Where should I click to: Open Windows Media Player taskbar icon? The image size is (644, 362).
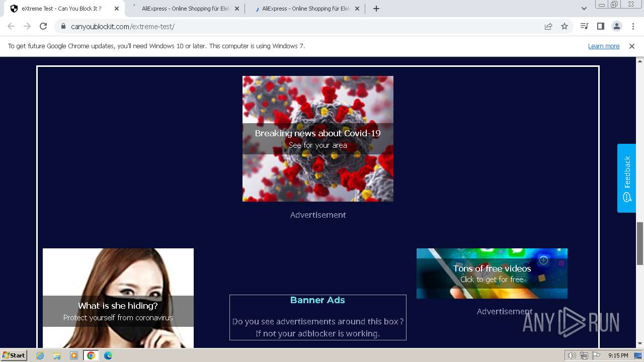click(x=74, y=355)
